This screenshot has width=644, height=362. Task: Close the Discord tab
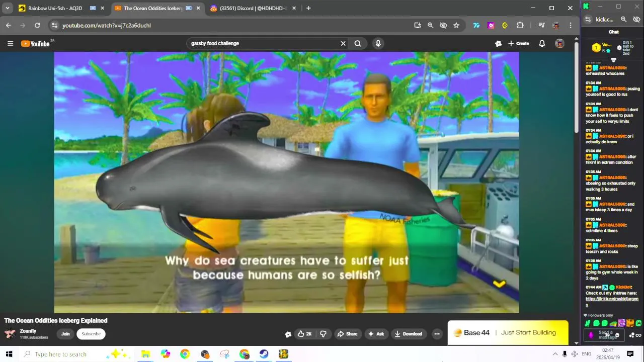point(294,8)
